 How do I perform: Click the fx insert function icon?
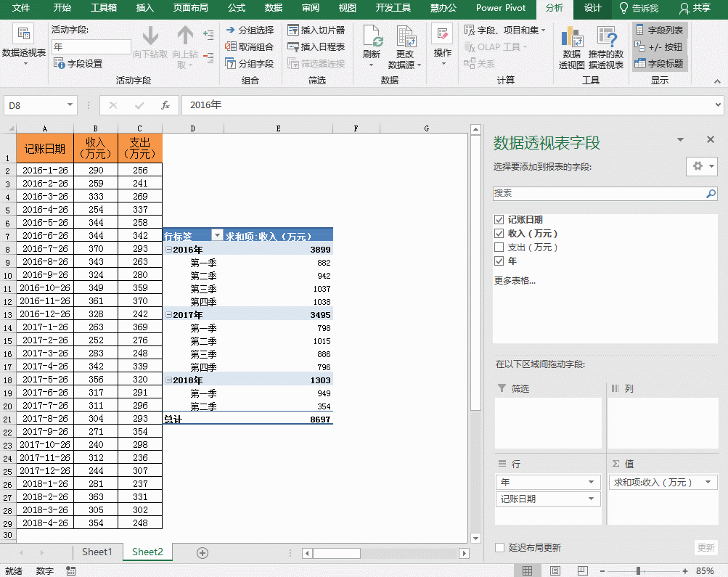[x=165, y=105]
